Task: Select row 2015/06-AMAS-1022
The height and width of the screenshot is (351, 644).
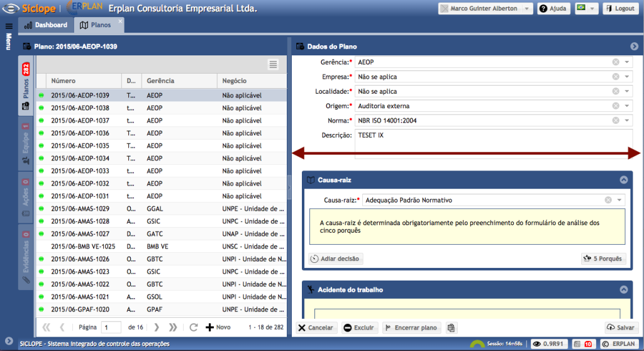Action: [x=162, y=284]
